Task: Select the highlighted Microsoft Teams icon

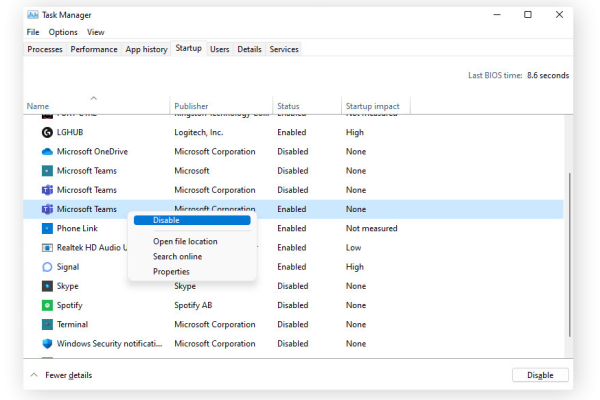Action: tap(47, 209)
